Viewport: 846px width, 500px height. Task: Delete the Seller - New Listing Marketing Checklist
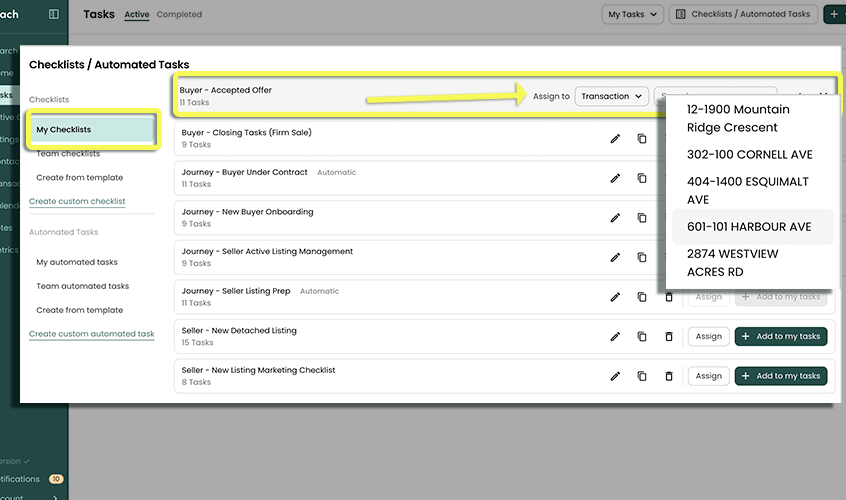point(669,376)
